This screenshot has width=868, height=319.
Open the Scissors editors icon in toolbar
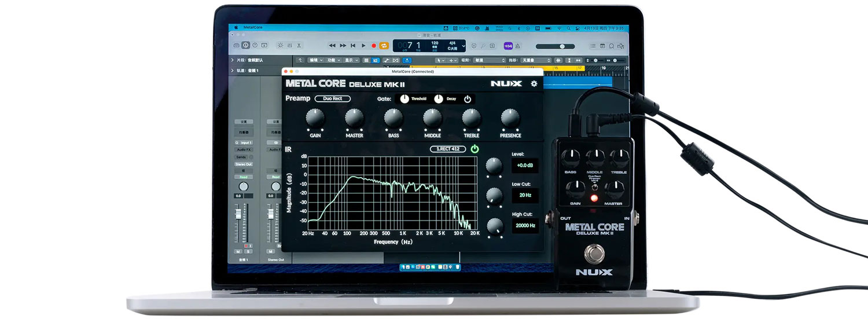tap(299, 45)
